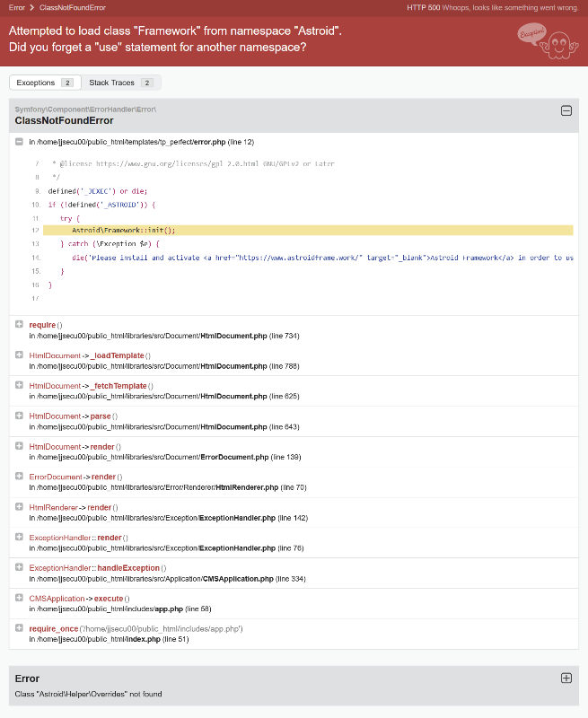588x718 pixels.
Task: Expand the Error exception panel
Action: tap(566, 679)
